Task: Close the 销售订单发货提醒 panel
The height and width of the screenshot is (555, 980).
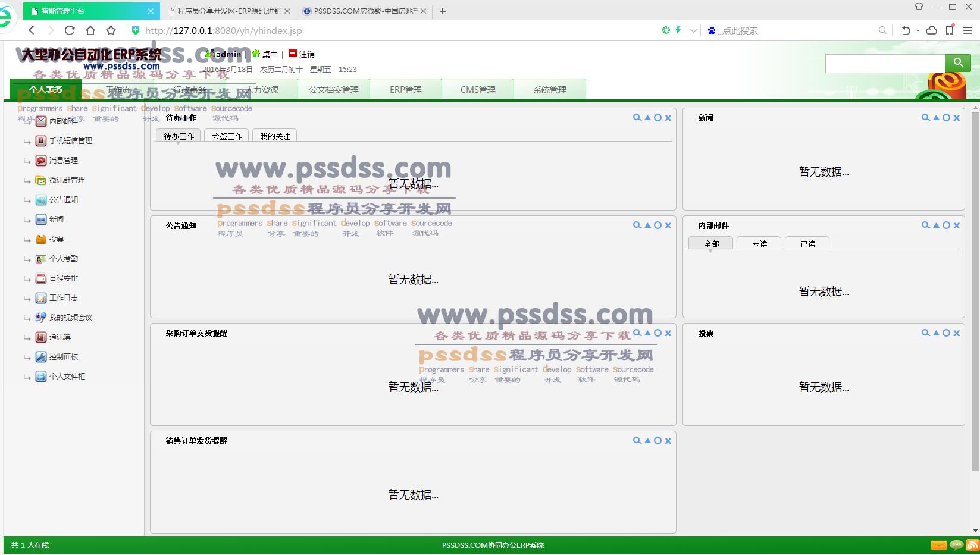Action: [x=668, y=441]
